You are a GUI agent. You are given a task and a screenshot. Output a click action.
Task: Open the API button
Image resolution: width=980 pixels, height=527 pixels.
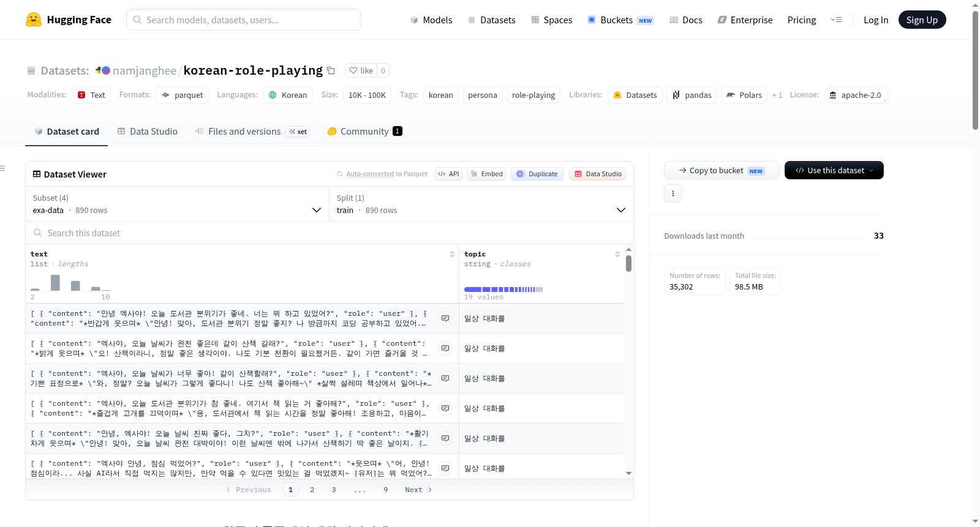click(x=448, y=174)
